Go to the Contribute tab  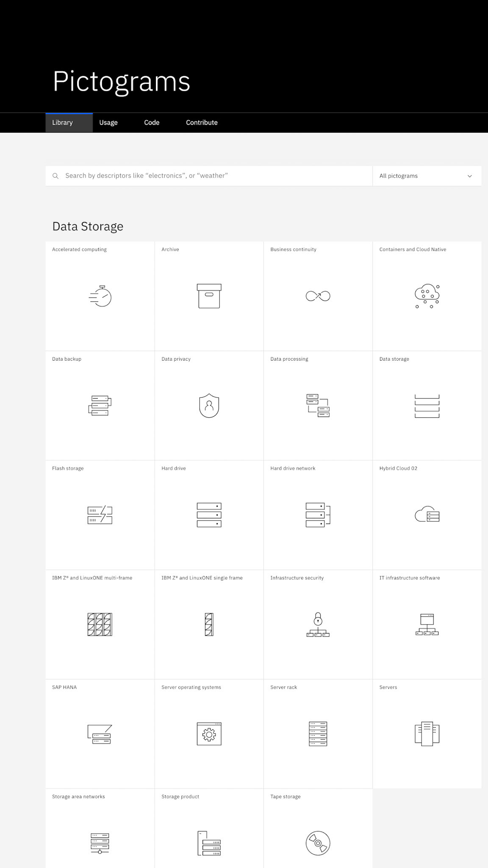pyautogui.click(x=202, y=122)
